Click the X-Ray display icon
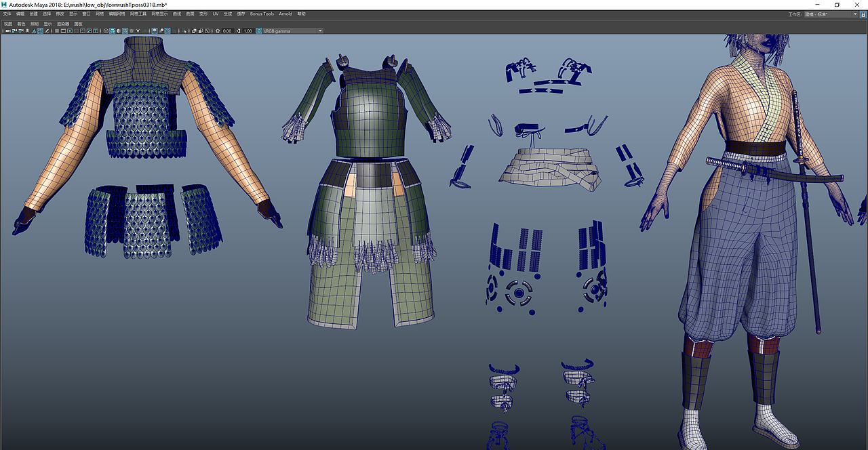Viewport: 868px width, 450px height. (194, 30)
